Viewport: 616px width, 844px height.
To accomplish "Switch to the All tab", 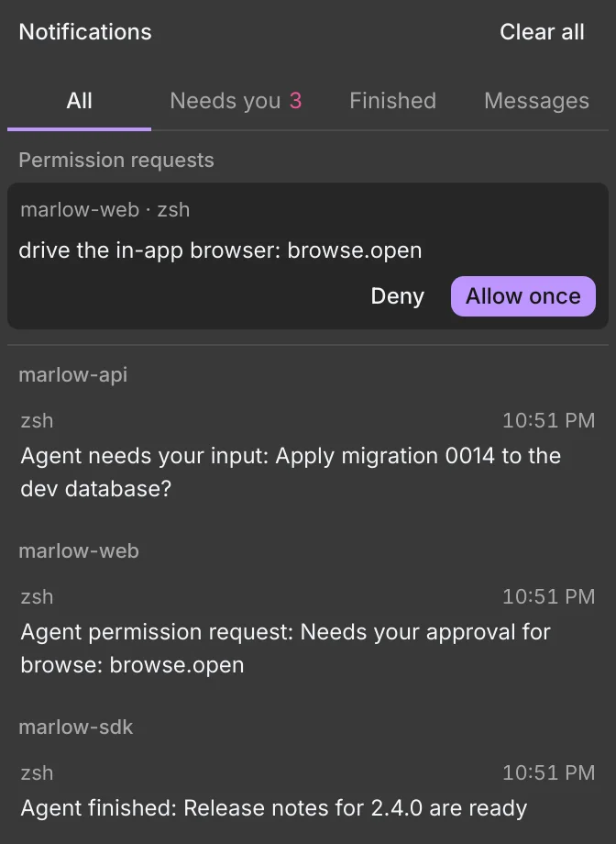I will tap(79, 101).
